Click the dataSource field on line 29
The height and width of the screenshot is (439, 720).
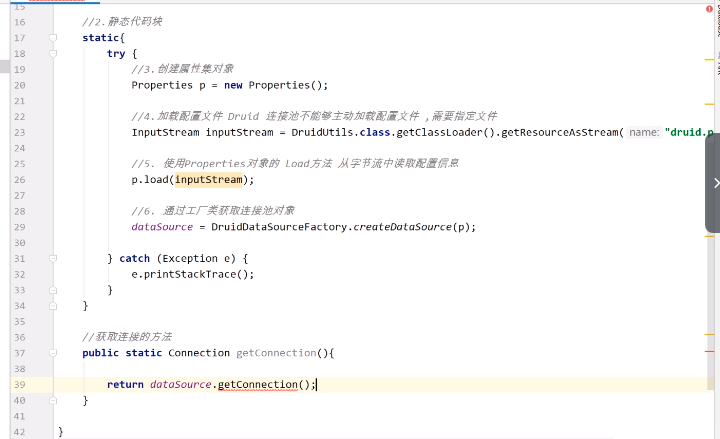162,227
